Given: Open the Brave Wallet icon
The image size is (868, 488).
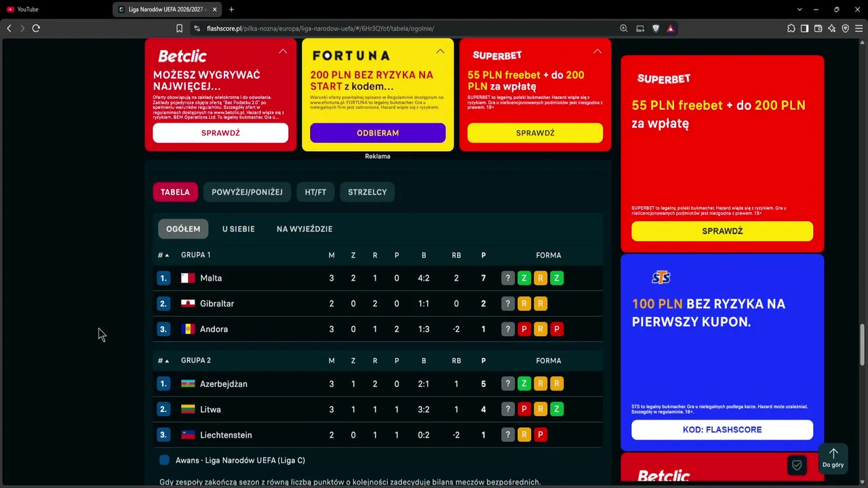Looking at the screenshot, I should pyautogui.click(x=818, y=28).
